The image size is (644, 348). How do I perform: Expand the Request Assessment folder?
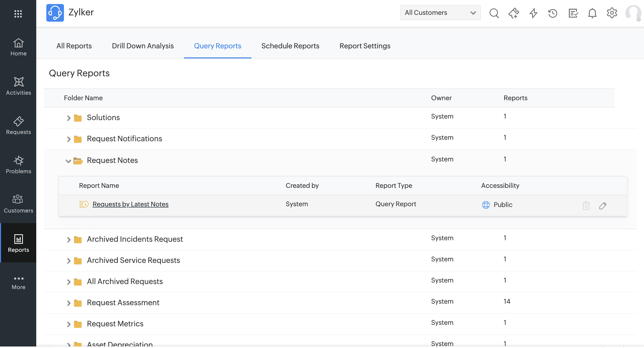tap(68, 303)
